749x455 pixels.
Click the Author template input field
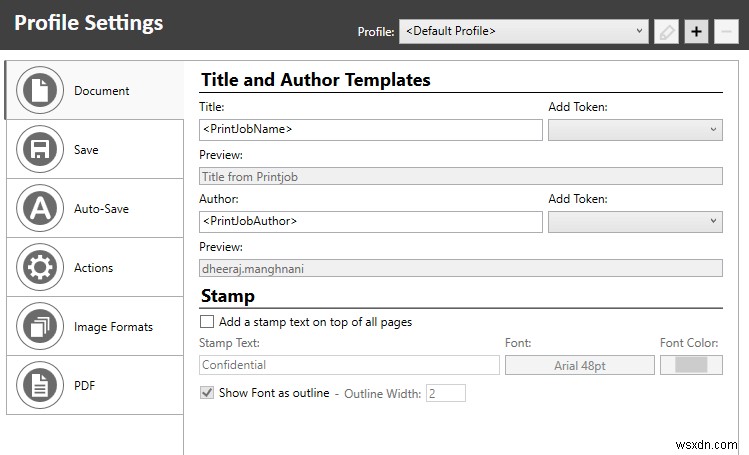point(370,221)
